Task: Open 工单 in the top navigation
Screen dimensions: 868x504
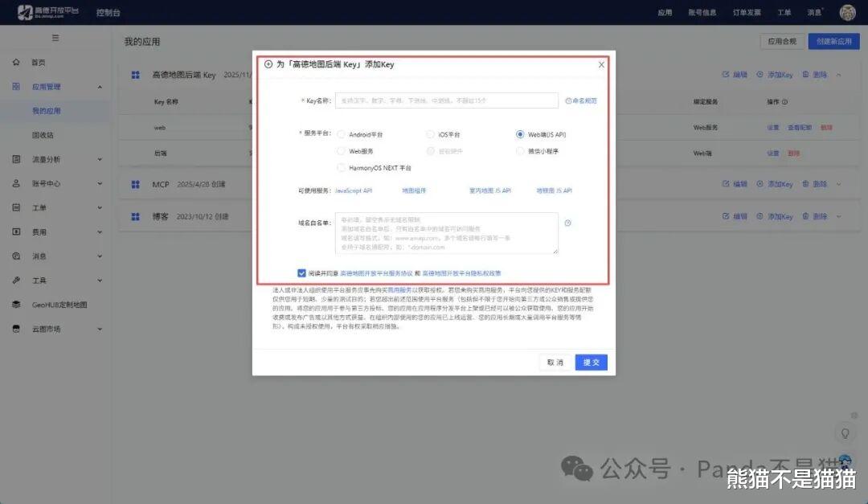Action: (x=784, y=12)
